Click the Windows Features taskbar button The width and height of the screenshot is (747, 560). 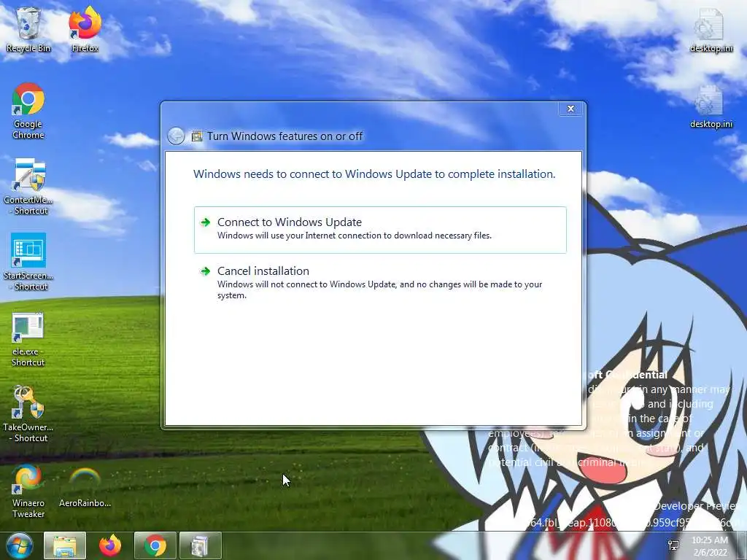click(x=201, y=545)
